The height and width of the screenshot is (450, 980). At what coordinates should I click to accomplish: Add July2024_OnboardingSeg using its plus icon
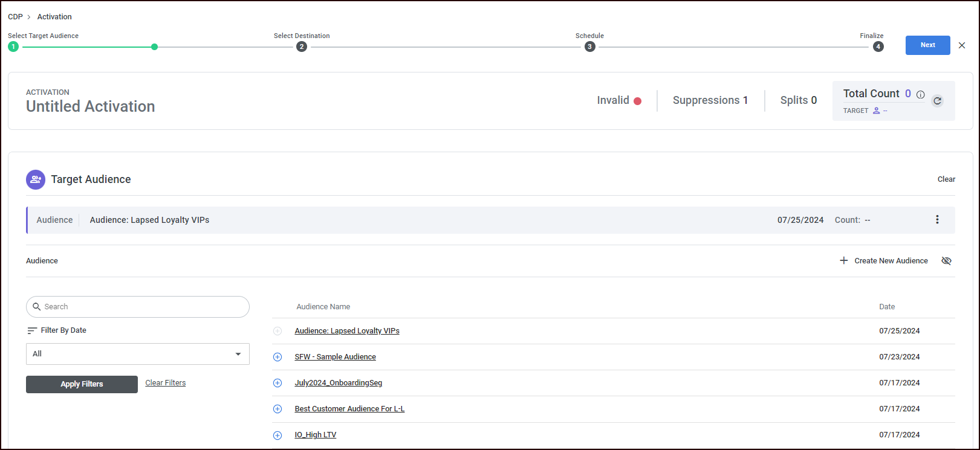pos(277,383)
